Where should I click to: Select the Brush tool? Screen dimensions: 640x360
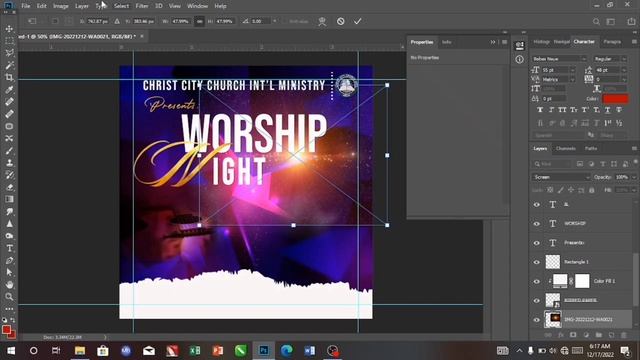click(9, 150)
